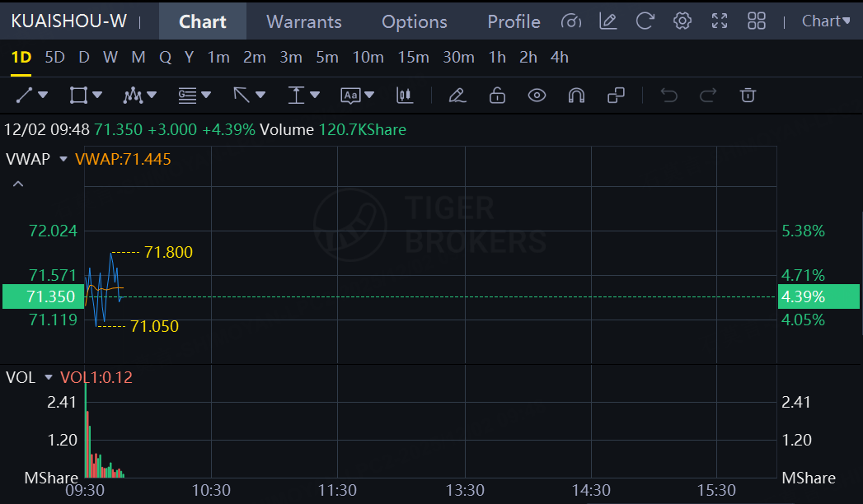Enable magnet snap mode
Image resolution: width=863 pixels, height=504 pixels.
coord(576,96)
